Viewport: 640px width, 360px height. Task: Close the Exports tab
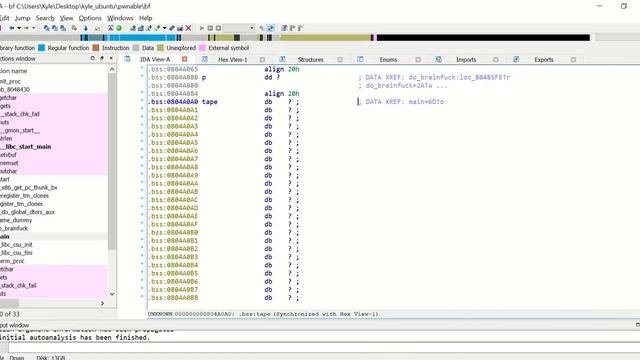point(573,60)
